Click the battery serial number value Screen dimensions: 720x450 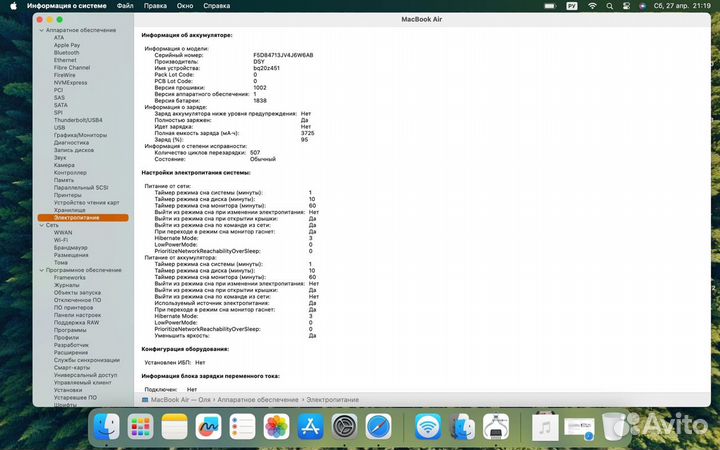[x=283, y=55]
